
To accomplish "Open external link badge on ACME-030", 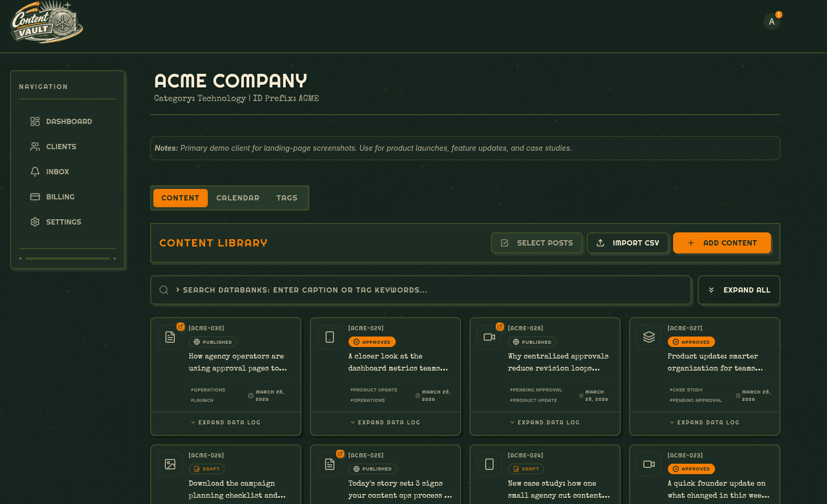I will point(181,327).
